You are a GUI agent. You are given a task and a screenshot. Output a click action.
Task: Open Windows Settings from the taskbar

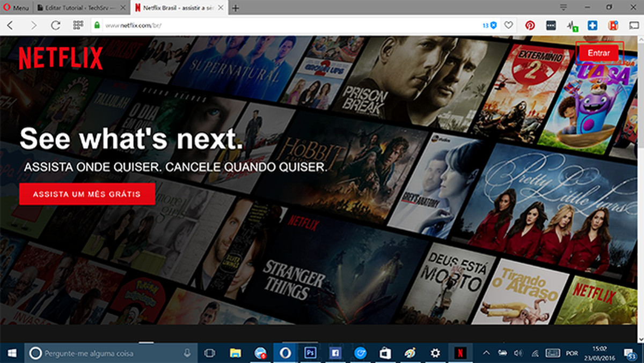point(435,353)
